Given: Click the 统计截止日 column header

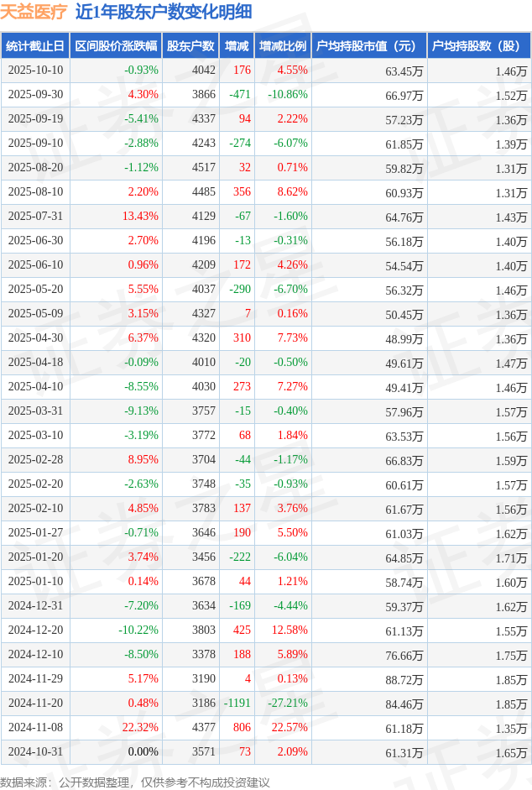Looking at the screenshot, I should [35, 46].
